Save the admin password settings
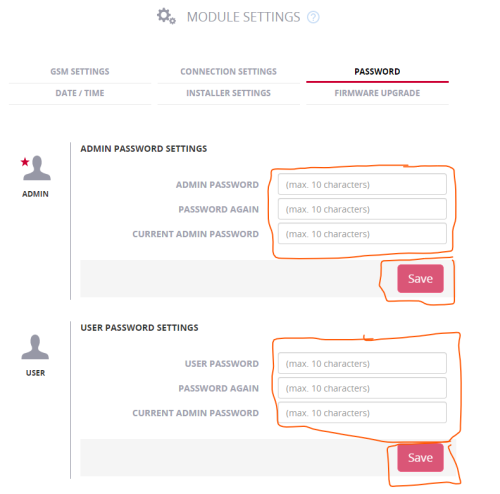 click(x=420, y=279)
